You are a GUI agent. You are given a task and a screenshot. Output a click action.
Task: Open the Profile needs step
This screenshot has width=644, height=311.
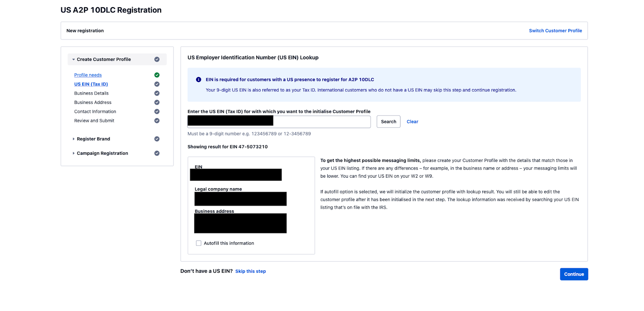click(88, 75)
